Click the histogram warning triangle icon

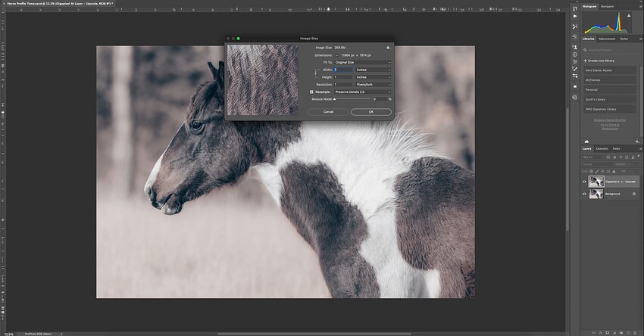click(x=628, y=16)
